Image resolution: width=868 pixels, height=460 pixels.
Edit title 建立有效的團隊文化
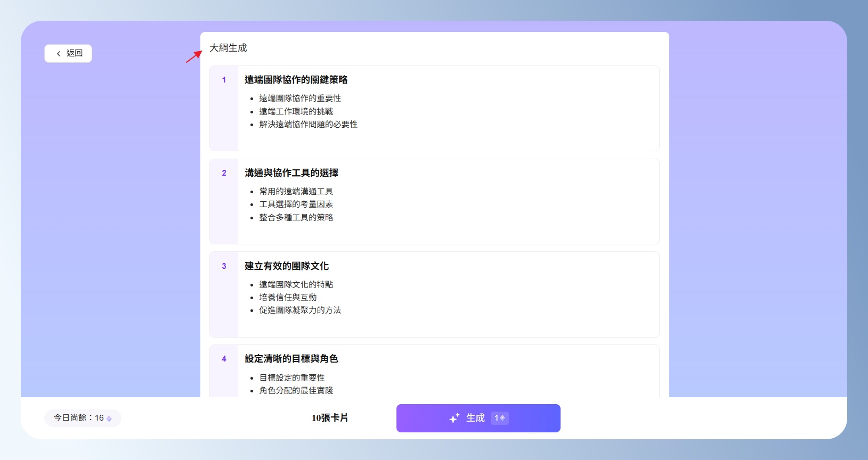tap(286, 266)
